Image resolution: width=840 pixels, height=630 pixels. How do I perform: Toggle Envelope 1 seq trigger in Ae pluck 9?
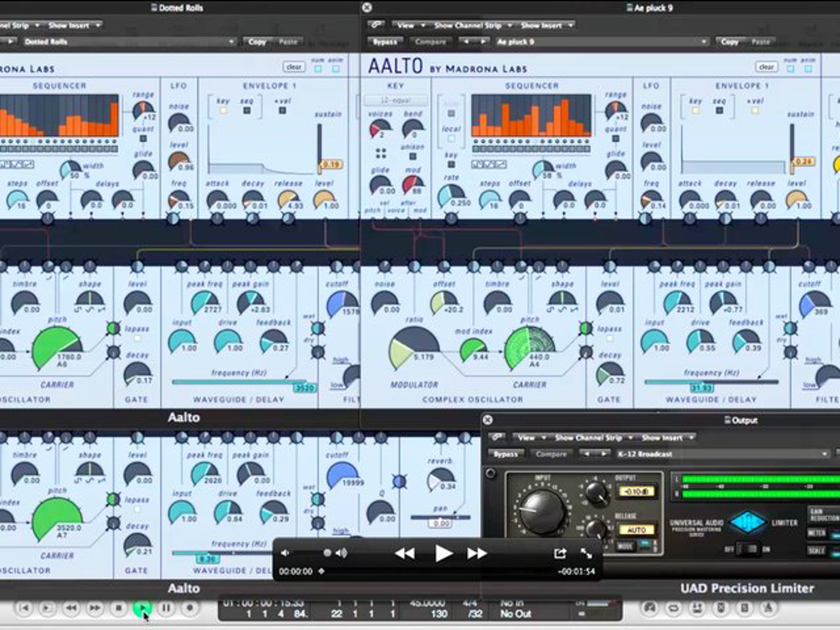[719, 111]
